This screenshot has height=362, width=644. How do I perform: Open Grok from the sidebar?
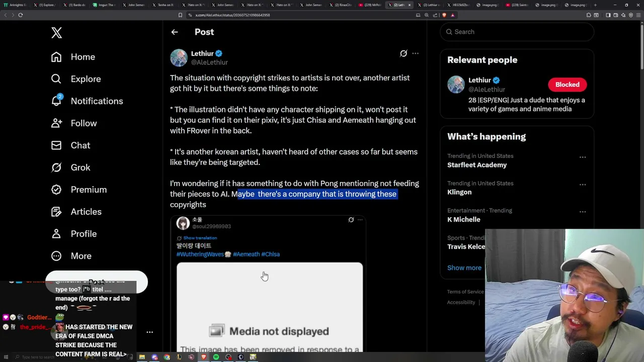pyautogui.click(x=70, y=167)
